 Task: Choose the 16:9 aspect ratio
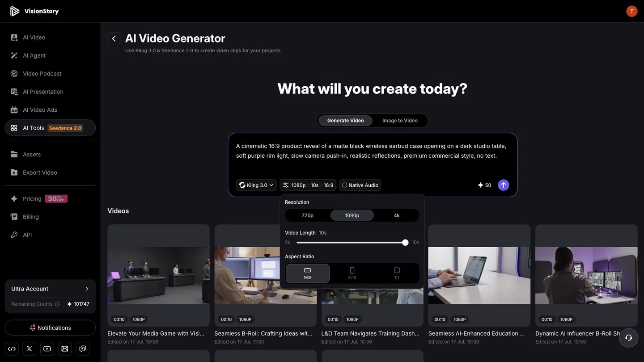coord(308,274)
